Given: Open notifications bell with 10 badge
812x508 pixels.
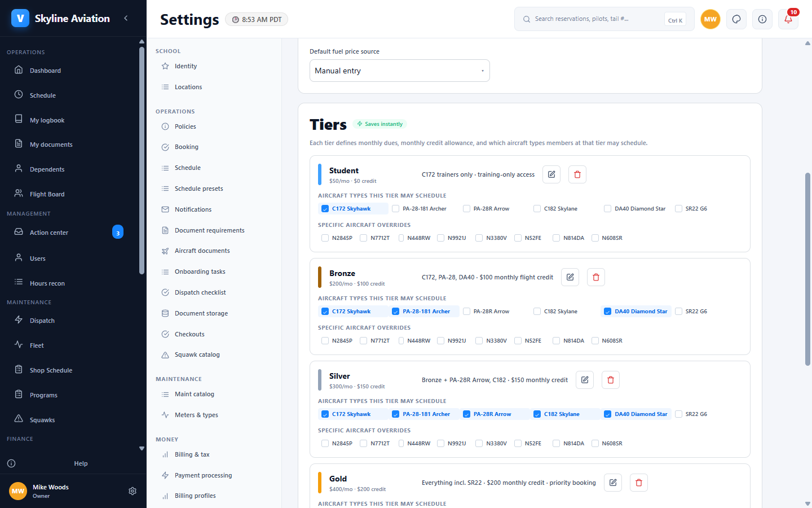Looking at the screenshot, I should pyautogui.click(x=788, y=19).
